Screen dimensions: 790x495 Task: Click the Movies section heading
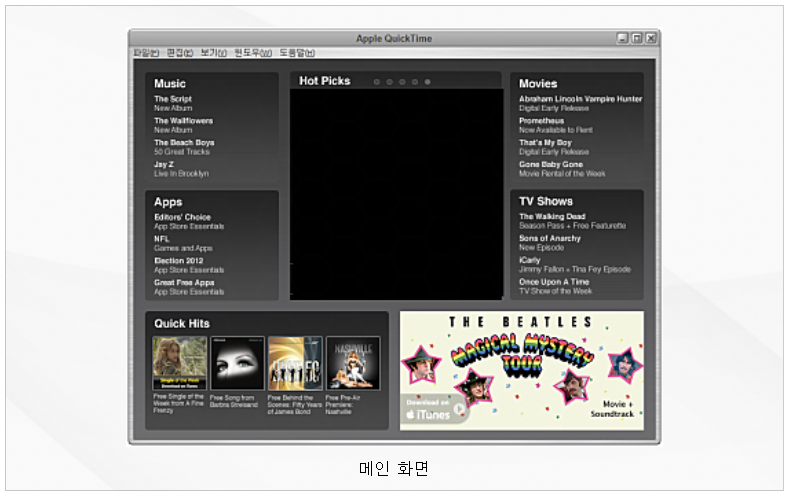click(x=538, y=84)
